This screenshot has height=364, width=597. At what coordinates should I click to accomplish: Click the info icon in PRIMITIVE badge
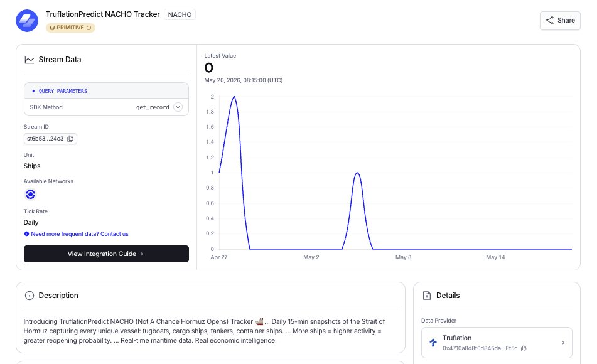point(89,28)
